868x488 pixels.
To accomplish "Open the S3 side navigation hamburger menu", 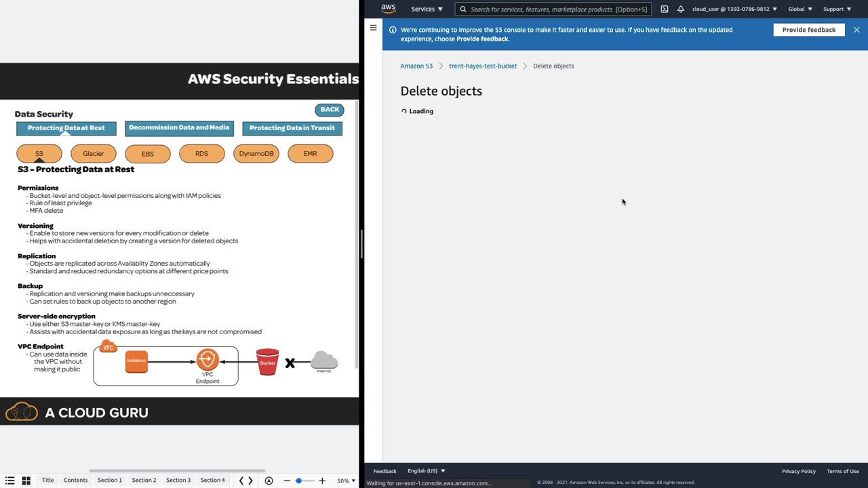I will pyautogui.click(x=373, y=28).
